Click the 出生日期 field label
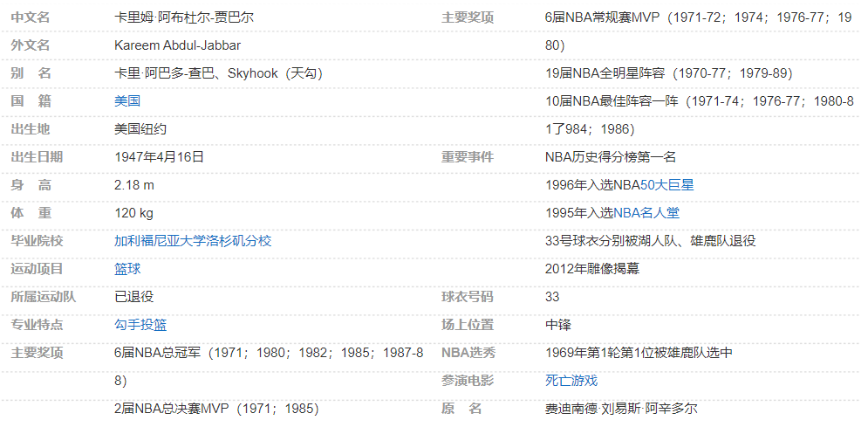 tap(38, 156)
